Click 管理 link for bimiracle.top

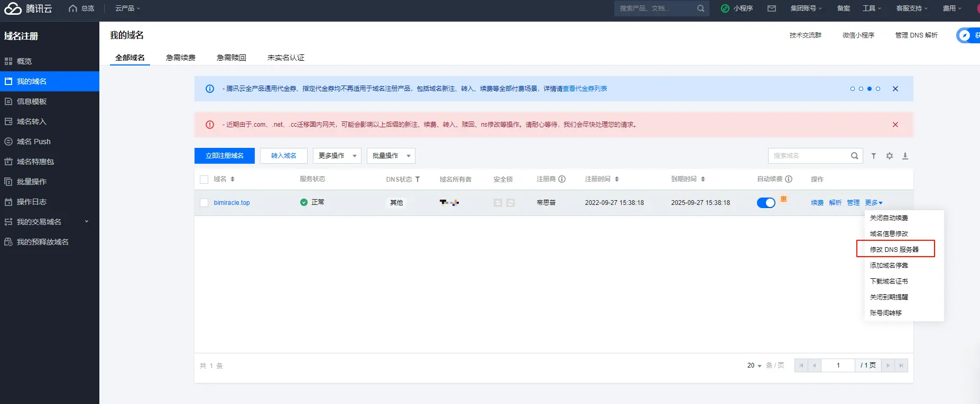[x=853, y=203]
